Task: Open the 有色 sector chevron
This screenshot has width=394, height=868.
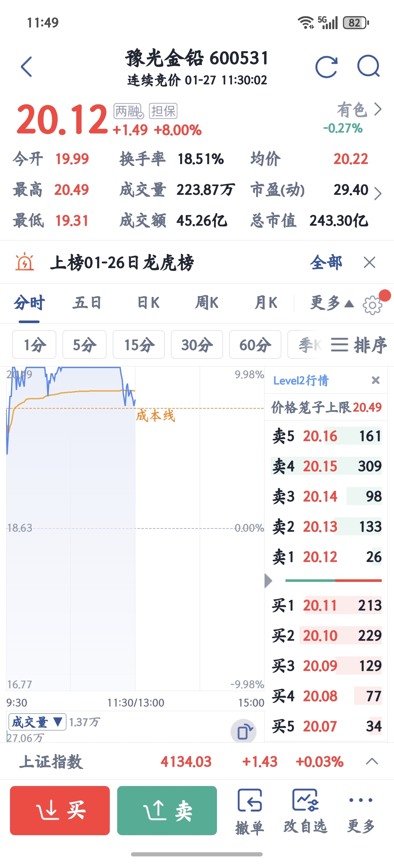Action: 378,109
